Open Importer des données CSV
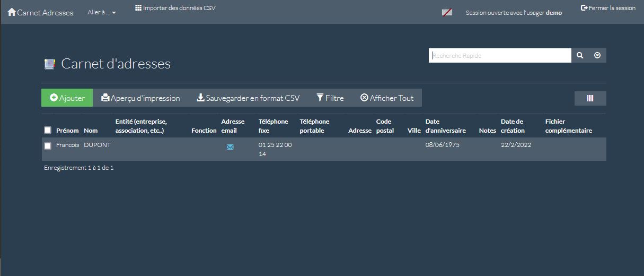The width and height of the screenshot is (644, 276). tap(175, 8)
